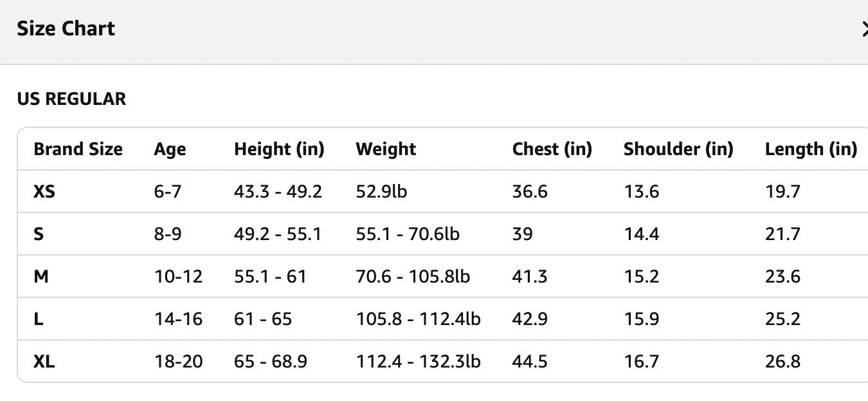Click the Shoulder (in) column header
This screenshot has height=401, width=868.
click(x=678, y=149)
